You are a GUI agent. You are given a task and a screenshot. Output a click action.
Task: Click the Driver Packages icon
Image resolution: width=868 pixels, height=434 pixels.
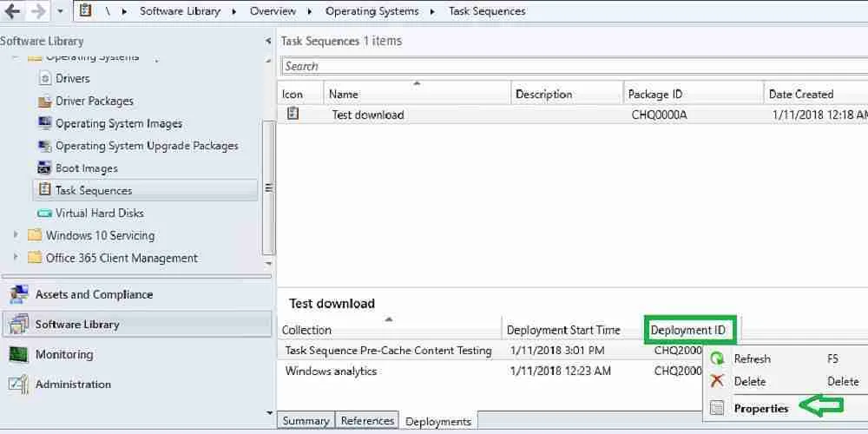click(45, 101)
